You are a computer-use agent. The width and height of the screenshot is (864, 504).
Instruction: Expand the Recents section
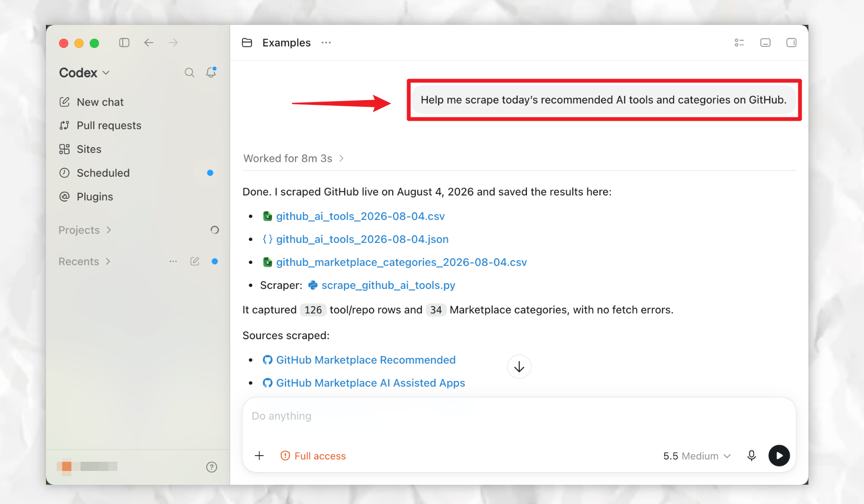pyautogui.click(x=84, y=262)
